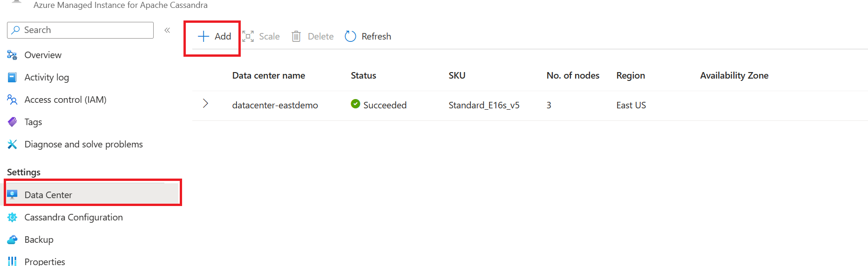
Task: Click the Add plus icon
Action: point(203,36)
